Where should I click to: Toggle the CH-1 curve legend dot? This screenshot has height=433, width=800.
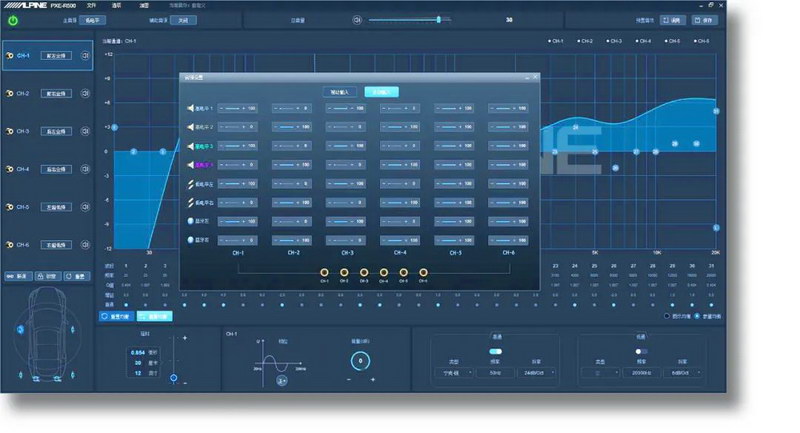(549, 41)
